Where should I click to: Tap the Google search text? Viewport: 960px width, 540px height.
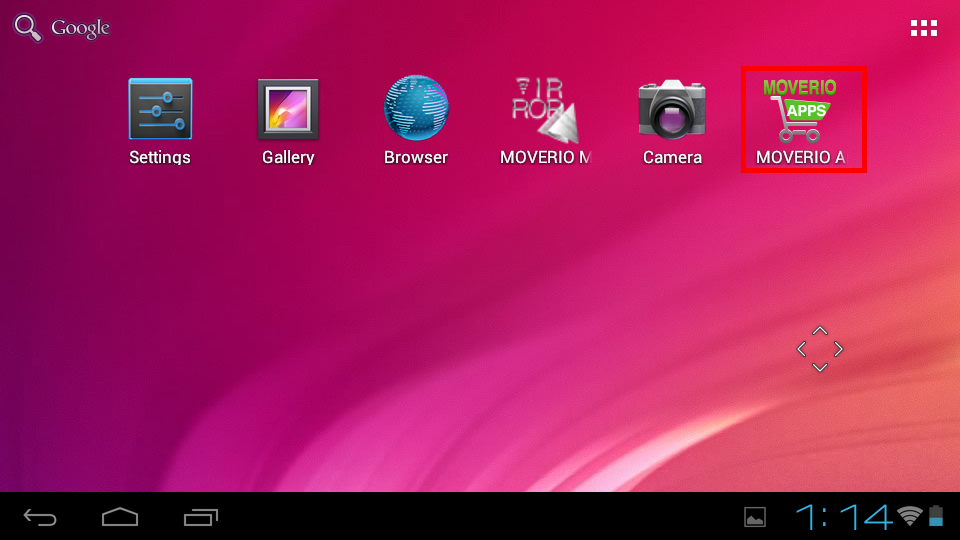point(80,28)
